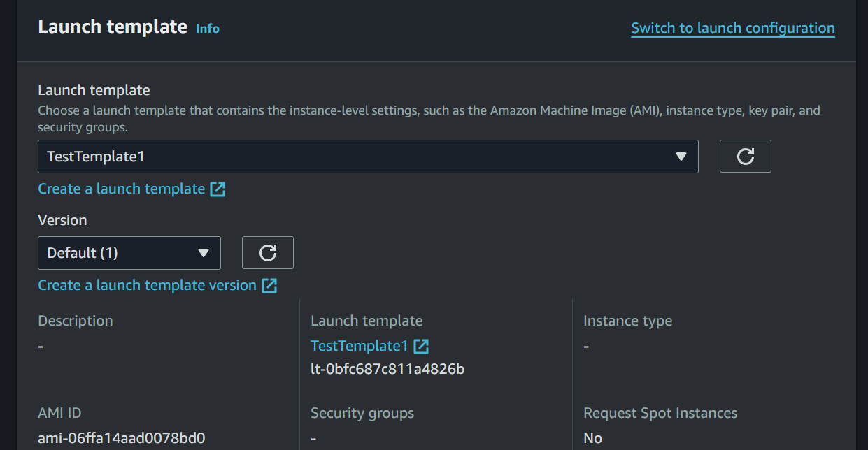This screenshot has width=868, height=450.
Task: Open Info link beside Launch template heading
Action: [207, 29]
